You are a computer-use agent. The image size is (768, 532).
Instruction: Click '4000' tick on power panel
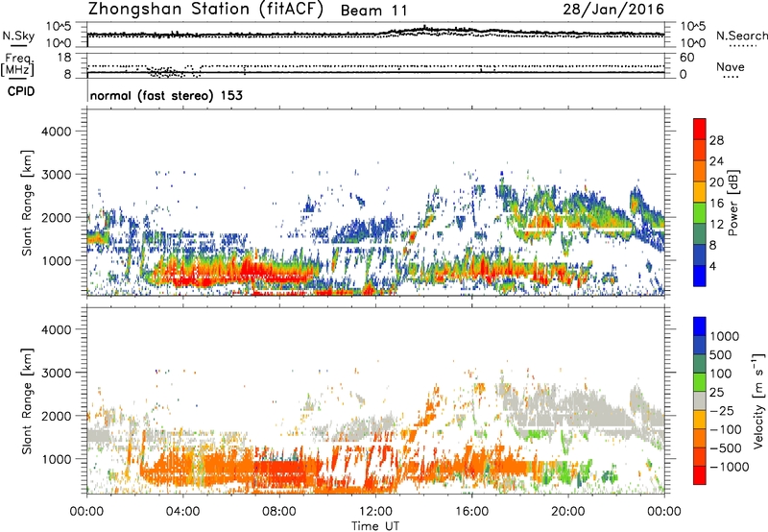56,132
